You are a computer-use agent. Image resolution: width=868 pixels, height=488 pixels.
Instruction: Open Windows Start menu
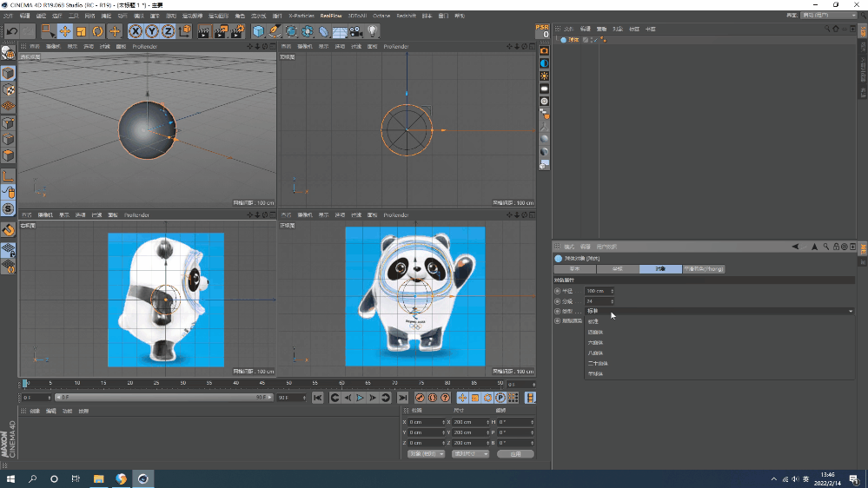coord(10,478)
